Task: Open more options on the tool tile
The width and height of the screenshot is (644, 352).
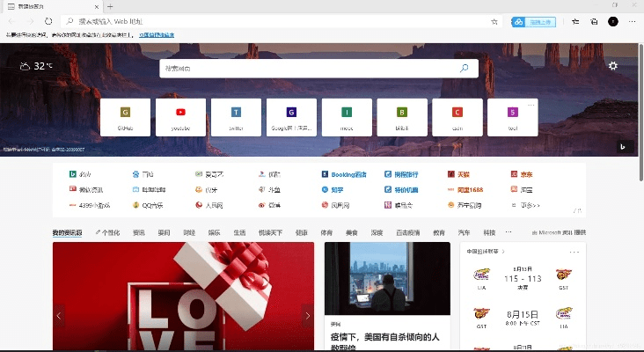Action: 531,105
